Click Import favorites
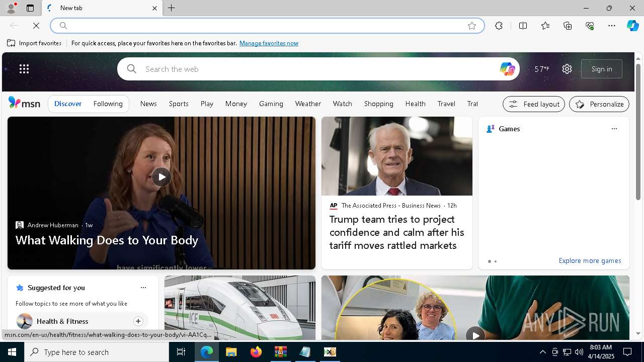This screenshot has width=644, height=362. coord(34,43)
